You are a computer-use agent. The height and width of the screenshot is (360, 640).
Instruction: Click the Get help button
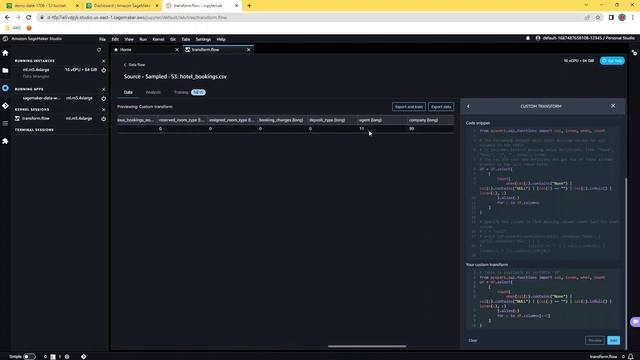pyautogui.click(x=612, y=61)
